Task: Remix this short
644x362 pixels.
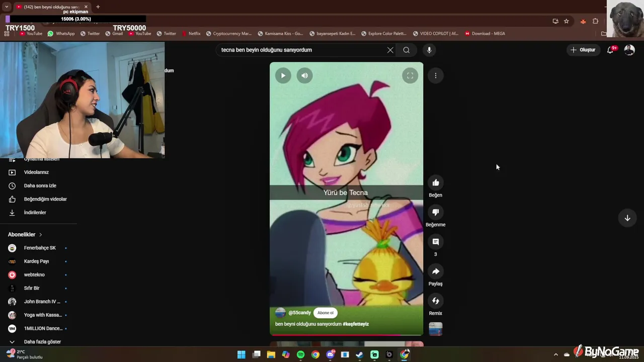Action: (436, 301)
